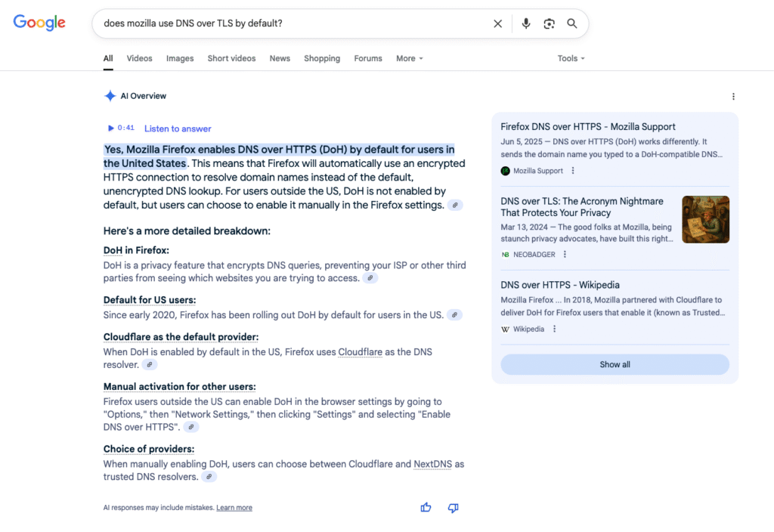Open DNS over HTTPS Wikipedia result

click(x=560, y=285)
